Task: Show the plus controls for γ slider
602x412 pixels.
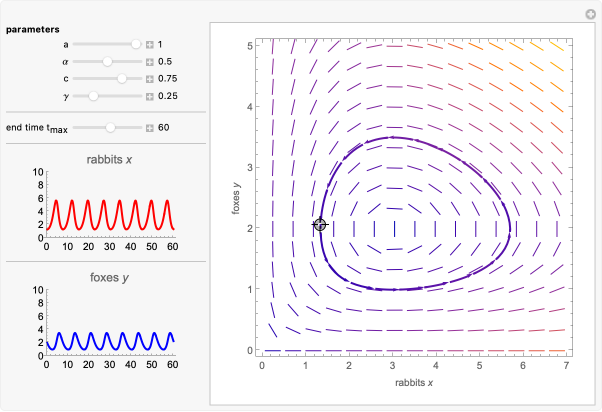Action: pos(149,95)
